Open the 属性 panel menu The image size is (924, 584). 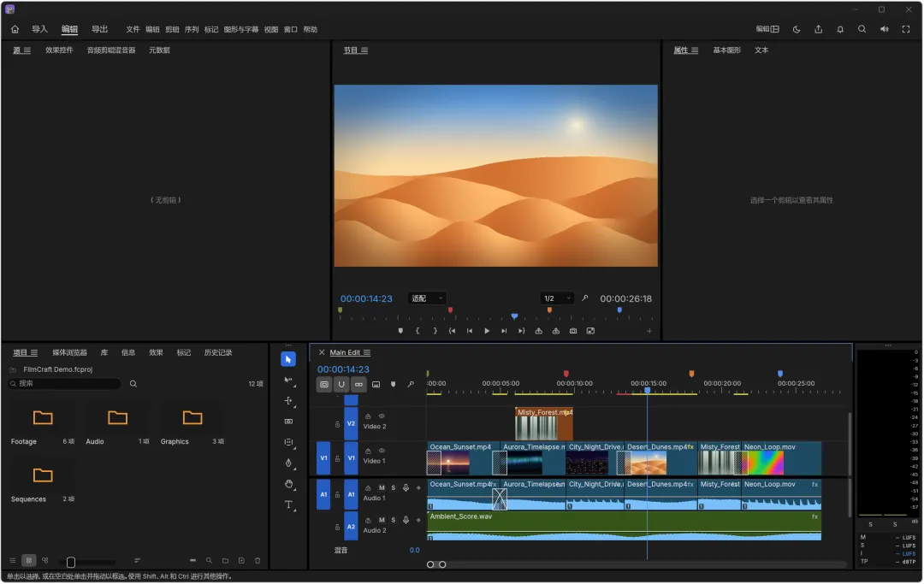[694, 50]
